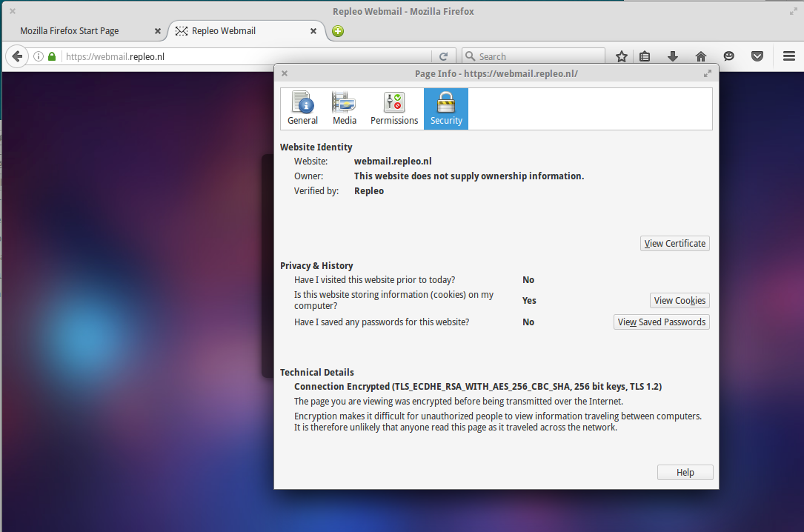Viewport: 804px width, 532px height.
Task: Click View Saved Passwords button
Action: click(x=662, y=322)
